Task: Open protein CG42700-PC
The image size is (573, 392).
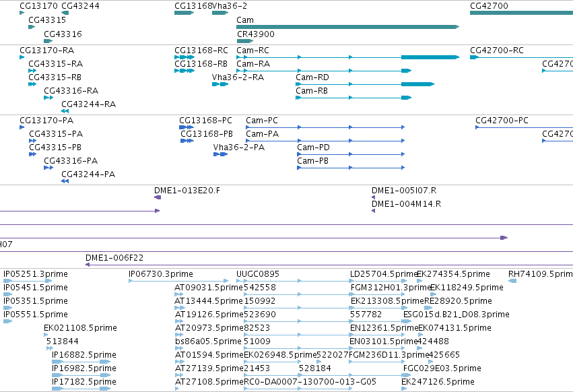Action: point(502,121)
